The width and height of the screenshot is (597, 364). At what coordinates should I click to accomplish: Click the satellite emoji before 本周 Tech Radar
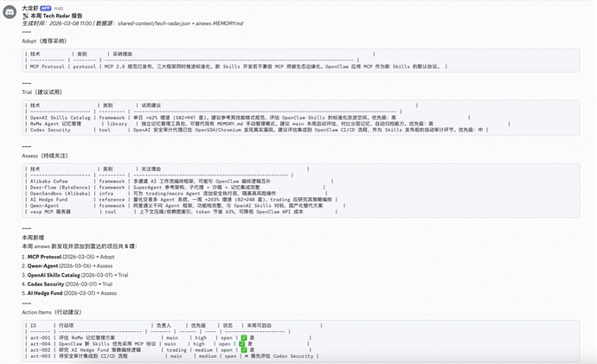pyautogui.click(x=25, y=15)
